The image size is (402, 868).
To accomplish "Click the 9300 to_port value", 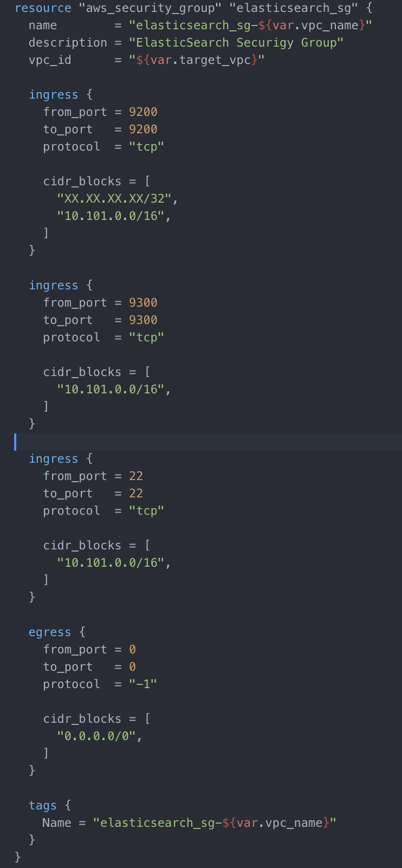I will [143, 320].
